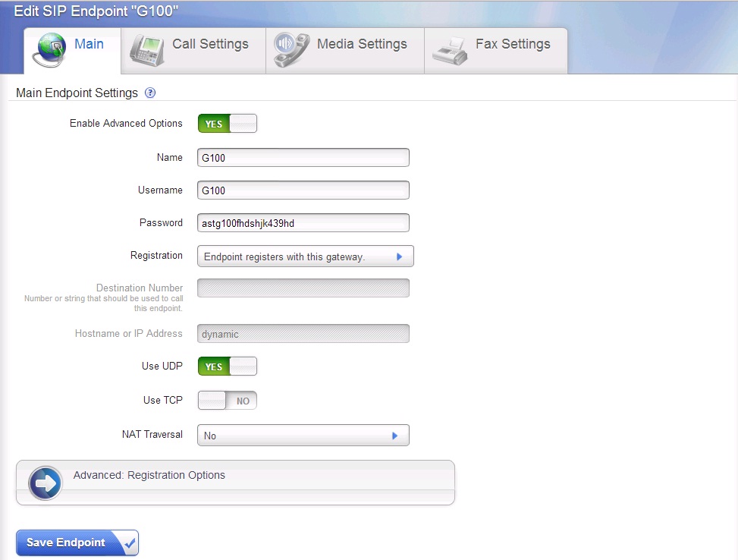Click the desk phone Call Settings icon

click(146, 49)
